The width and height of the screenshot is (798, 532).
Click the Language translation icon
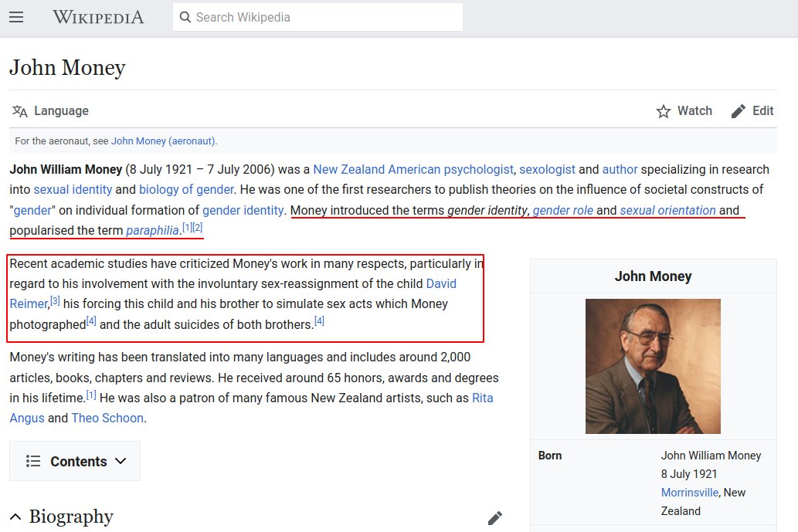(x=19, y=110)
